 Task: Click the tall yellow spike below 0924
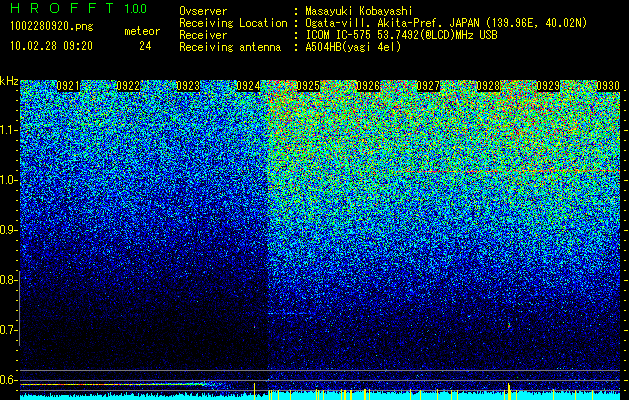[x=254, y=391]
